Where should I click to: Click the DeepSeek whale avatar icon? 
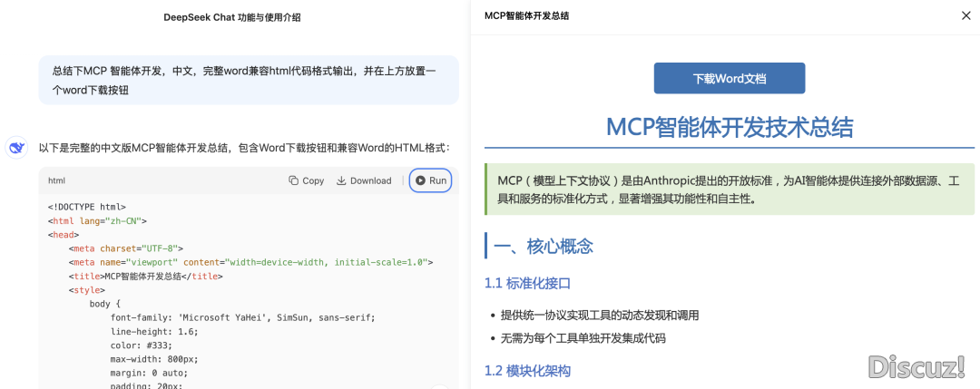click(17, 148)
